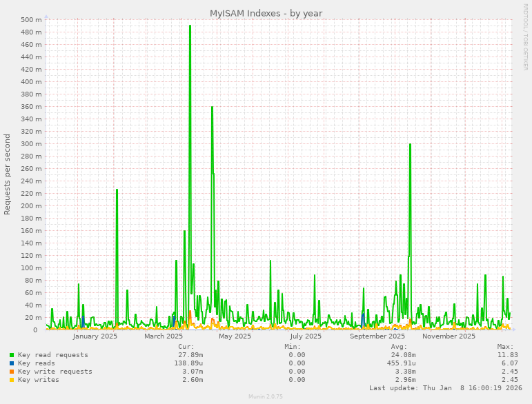Click the max value 11.83
532x404 pixels.
(508, 355)
